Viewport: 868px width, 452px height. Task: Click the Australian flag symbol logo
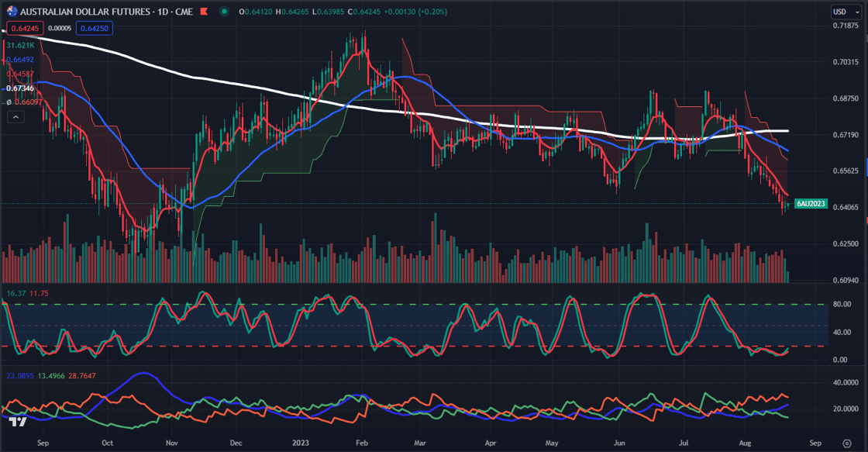12,11
